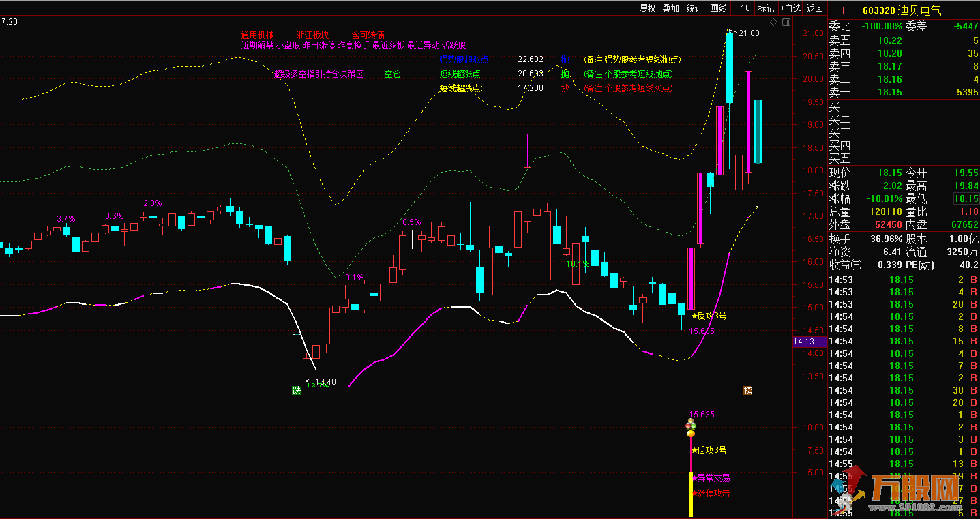Click the 复权 toolbar button

point(647,8)
